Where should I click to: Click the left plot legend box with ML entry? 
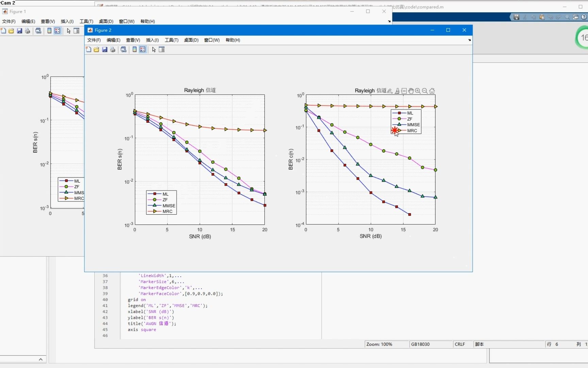pyautogui.click(x=161, y=202)
